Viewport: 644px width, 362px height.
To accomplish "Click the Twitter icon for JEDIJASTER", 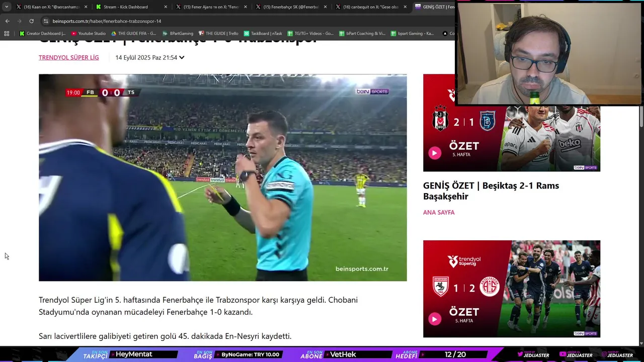I will click(520, 355).
